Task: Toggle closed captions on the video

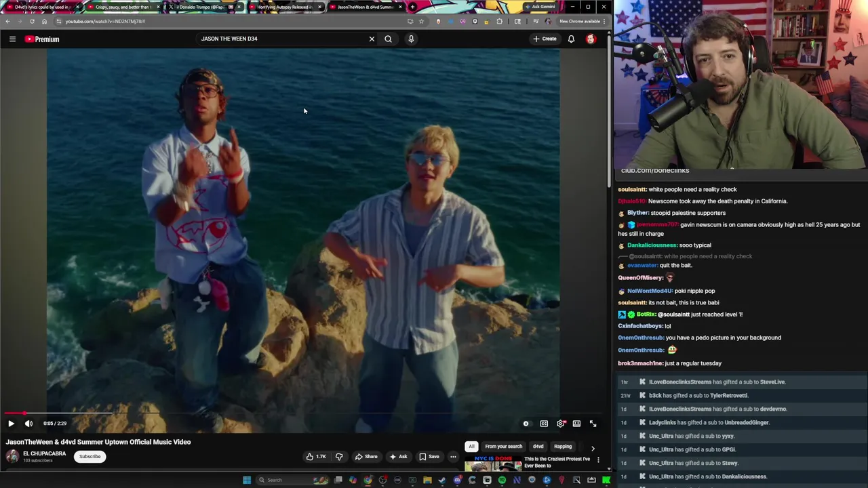Action: click(x=544, y=424)
